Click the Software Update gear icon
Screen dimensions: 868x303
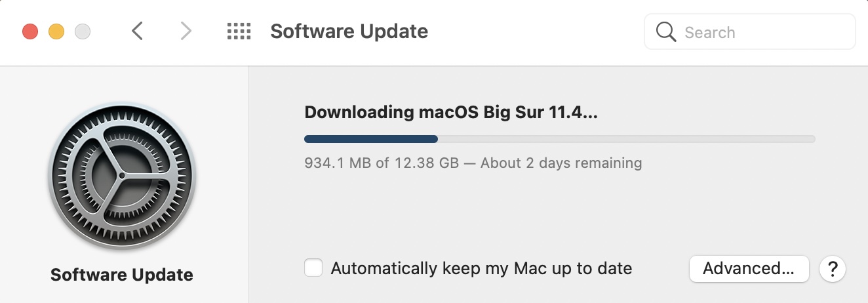(122, 176)
